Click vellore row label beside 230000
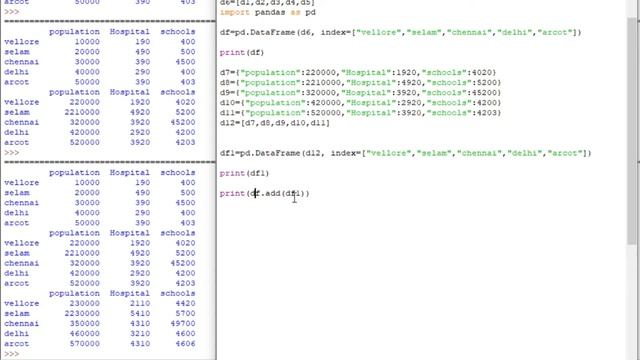 coord(22,303)
